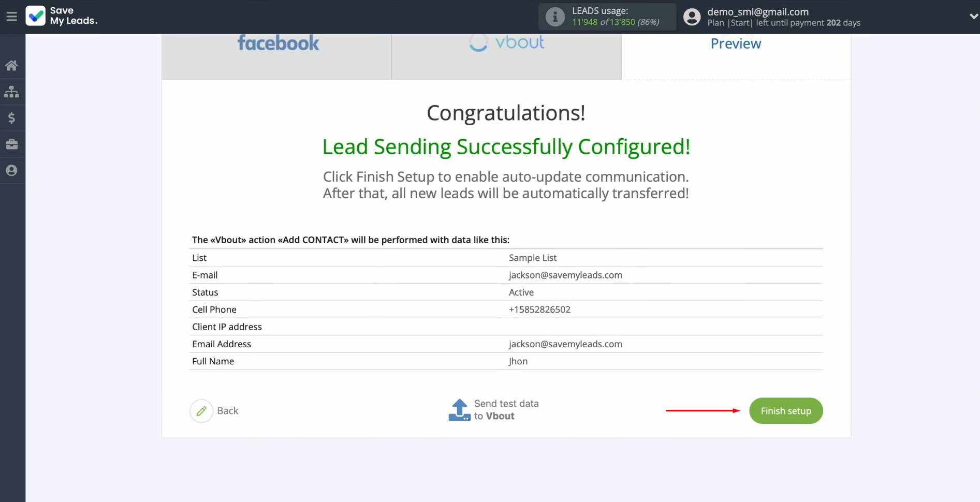Image resolution: width=980 pixels, height=502 pixels.
Task: Click demo_sml@gmail.com account name
Action: pos(758,11)
